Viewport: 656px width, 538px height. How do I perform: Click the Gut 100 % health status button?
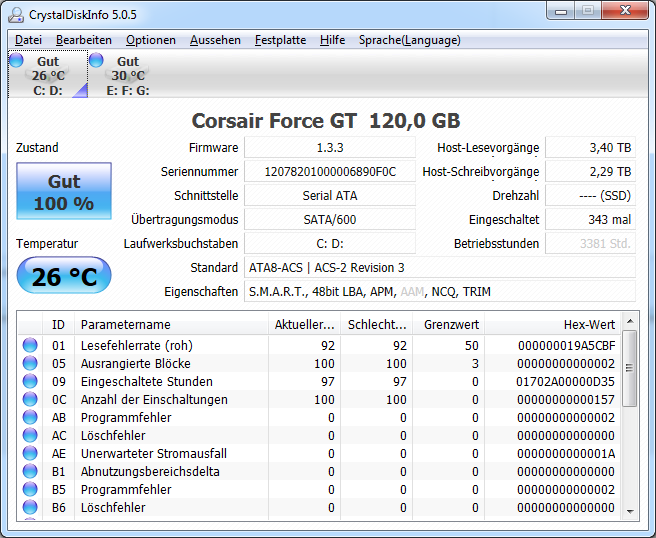click(64, 191)
